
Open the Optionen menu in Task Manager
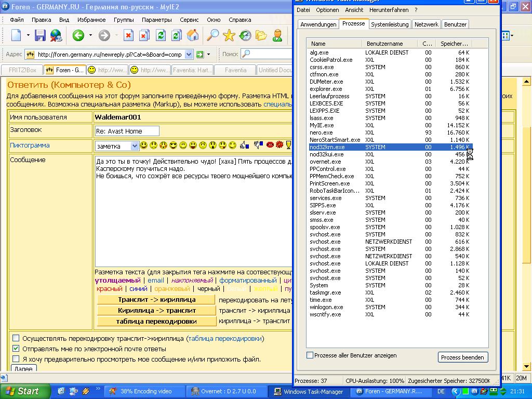(x=327, y=10)
